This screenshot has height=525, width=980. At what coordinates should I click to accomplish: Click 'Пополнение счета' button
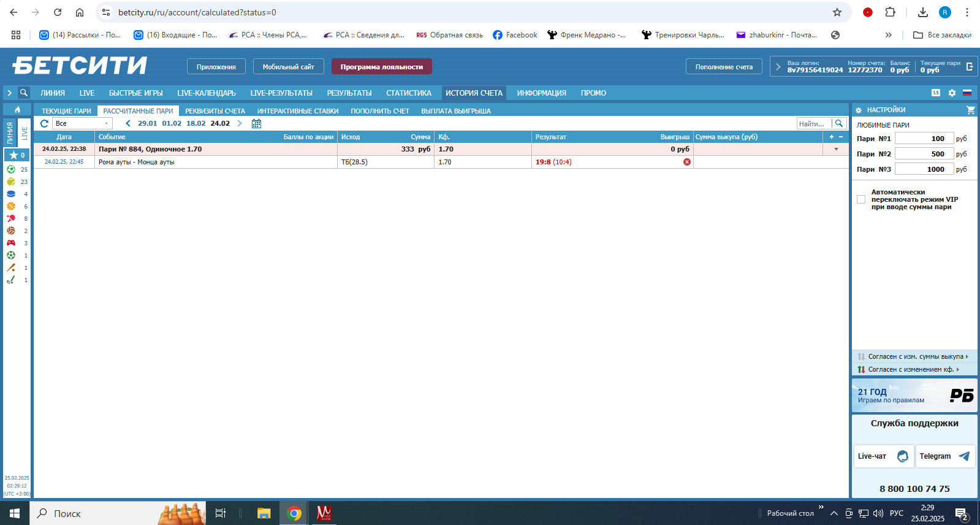pos(723,67)
